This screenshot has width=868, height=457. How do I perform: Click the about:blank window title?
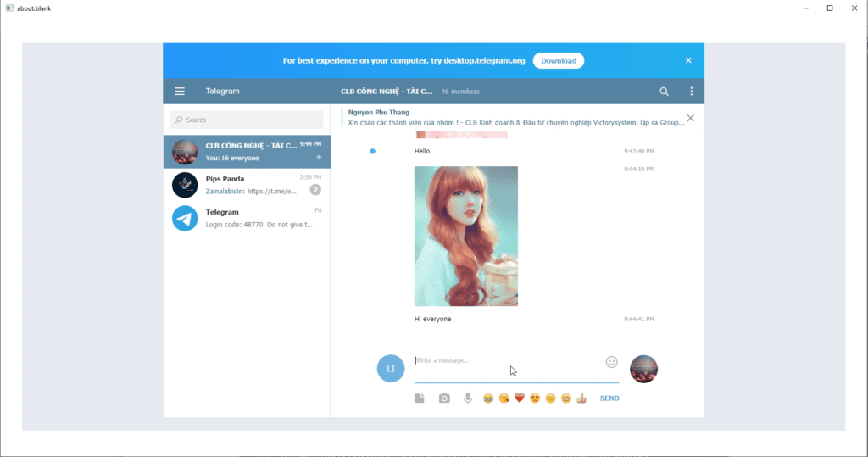pyautogui.click(x=34, y=8)
